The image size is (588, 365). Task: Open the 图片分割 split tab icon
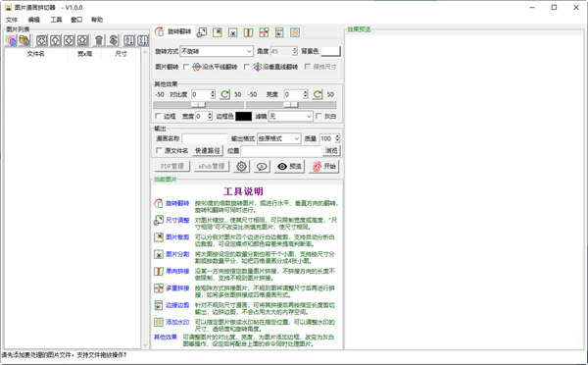[x=233, y=32]
